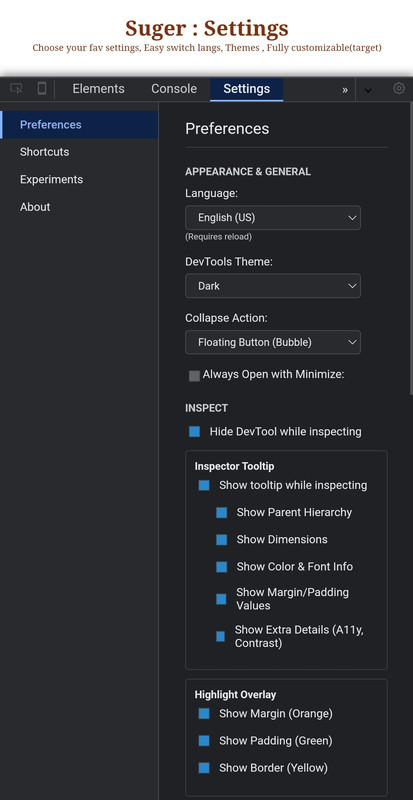Viewport: 413px width, 800px height.
Task: Click the collapse DevTools down-chevron icon
Action: point(368,90)
